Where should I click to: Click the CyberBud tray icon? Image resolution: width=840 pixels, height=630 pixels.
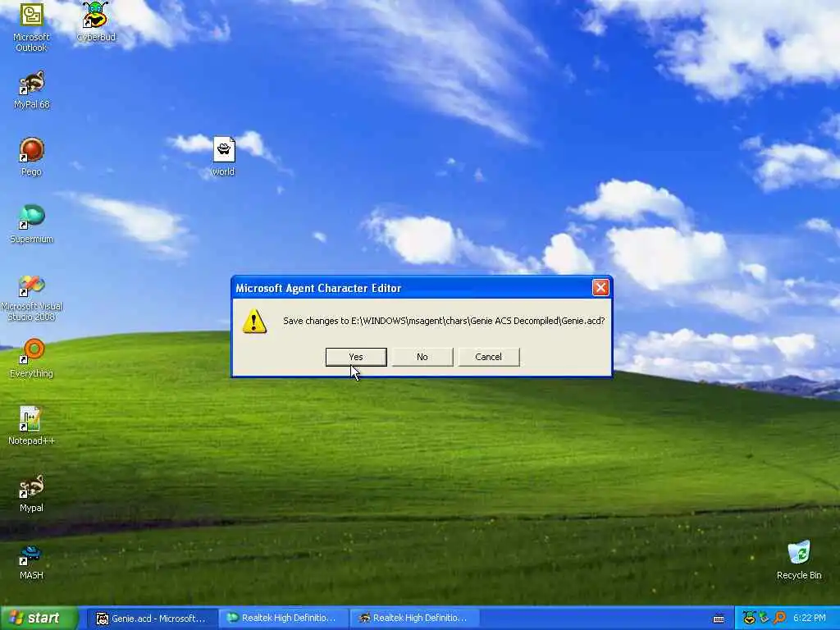point(749,619)
